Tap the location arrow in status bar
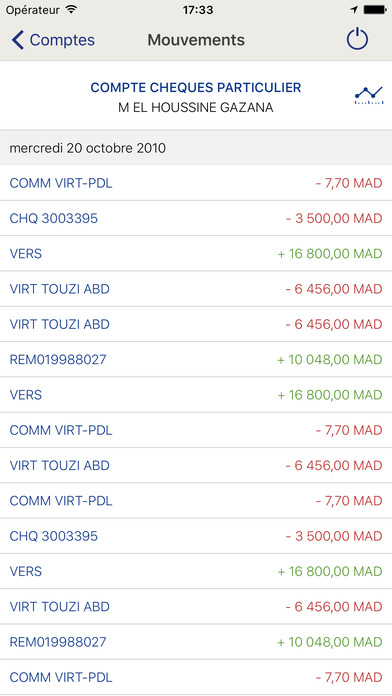The width and height of the screenshot is (392, 696). [354, 10]
